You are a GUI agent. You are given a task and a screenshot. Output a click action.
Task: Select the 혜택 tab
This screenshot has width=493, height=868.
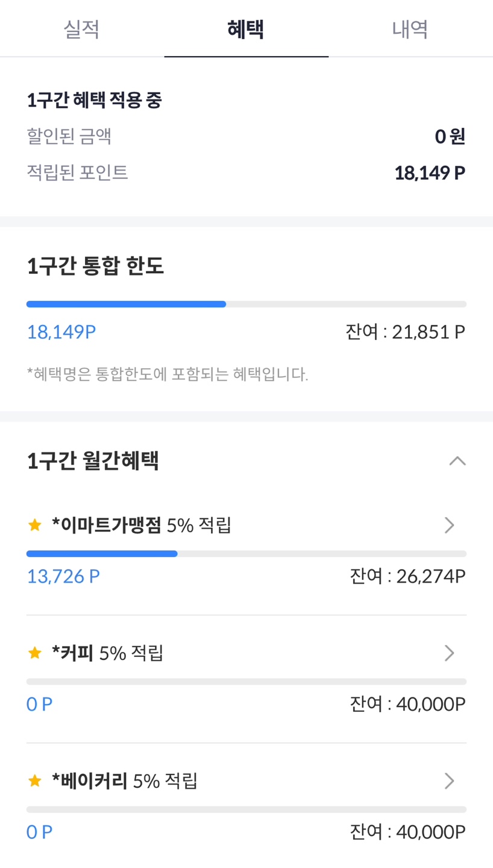(246, 29)
